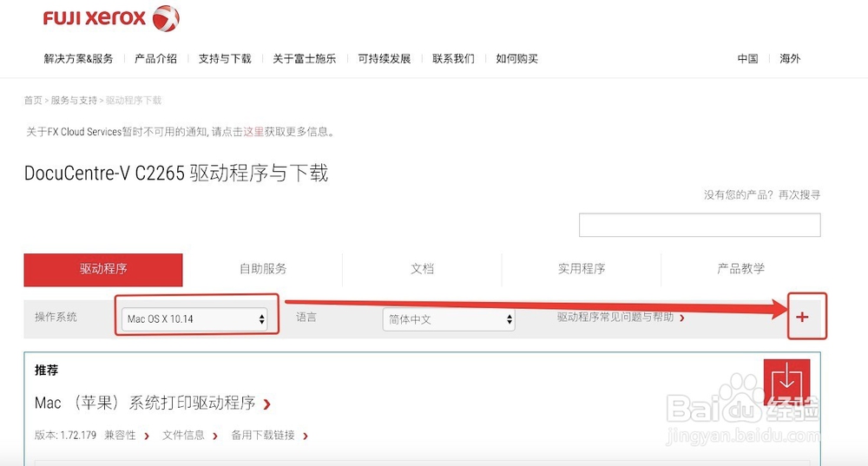The height and width of the screenshot is (466, 868).
Task: Go to 首页 breadcrumb
Action: [x=33, y=100]
